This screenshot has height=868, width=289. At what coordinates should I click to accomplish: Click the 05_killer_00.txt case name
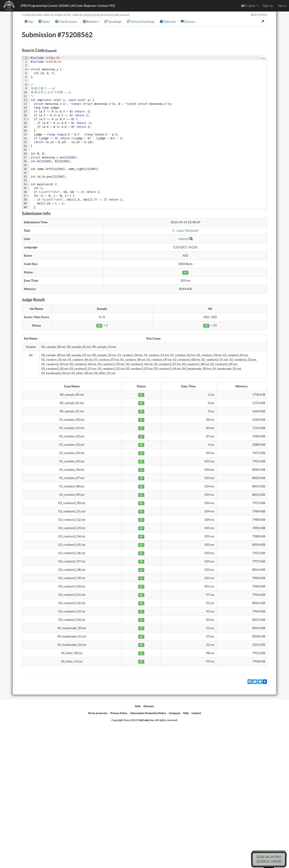coord(72,653)
